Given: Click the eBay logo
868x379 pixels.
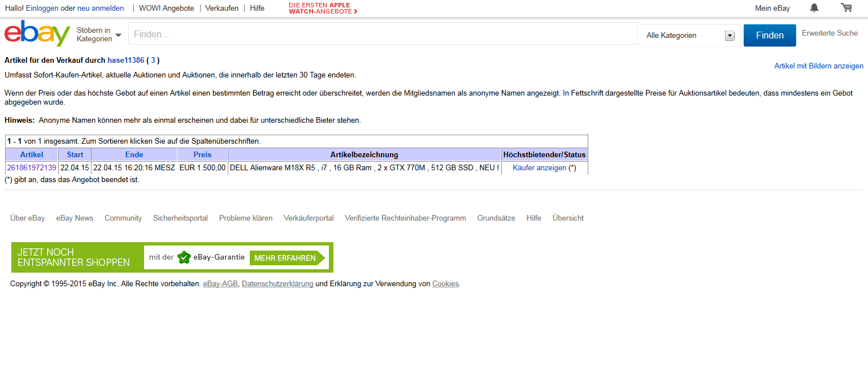Looking at the screenshot, I should [37, 34].
